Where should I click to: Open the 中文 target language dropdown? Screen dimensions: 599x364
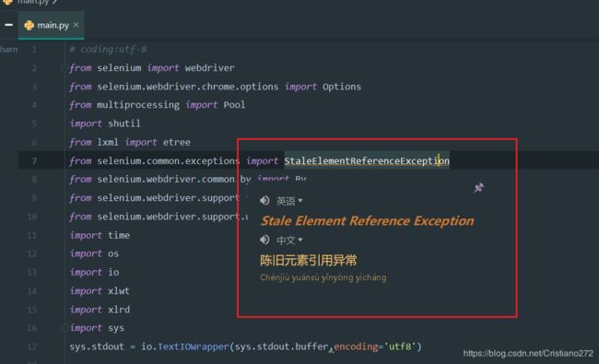(289, 240)
